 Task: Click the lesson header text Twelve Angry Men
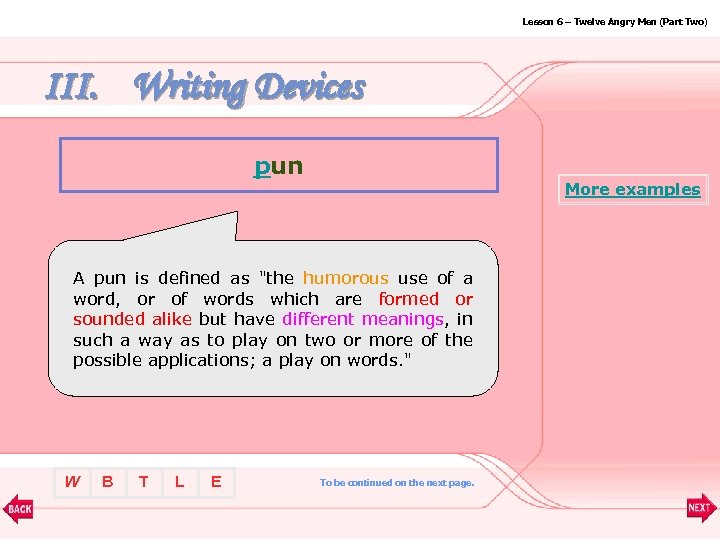point(614,22)
